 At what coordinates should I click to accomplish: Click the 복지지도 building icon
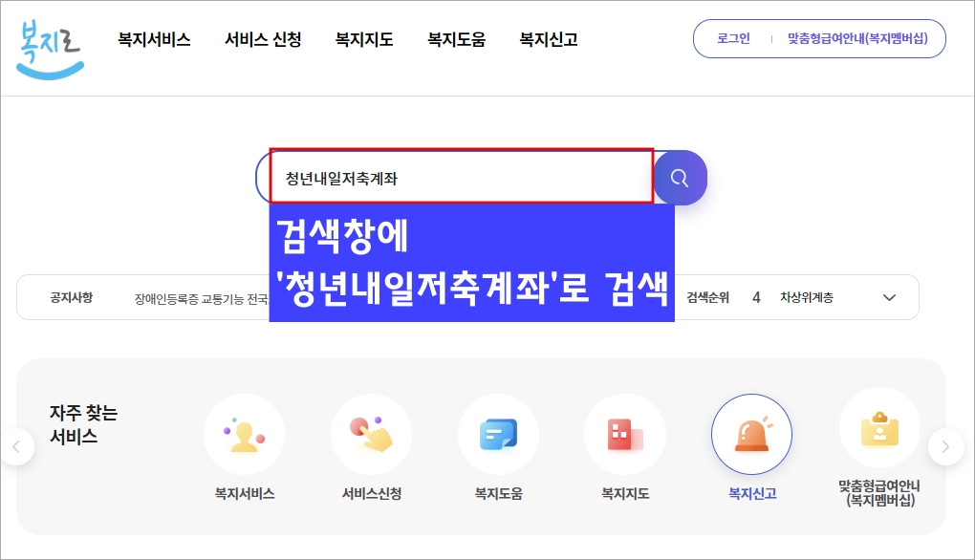(625, 434)
